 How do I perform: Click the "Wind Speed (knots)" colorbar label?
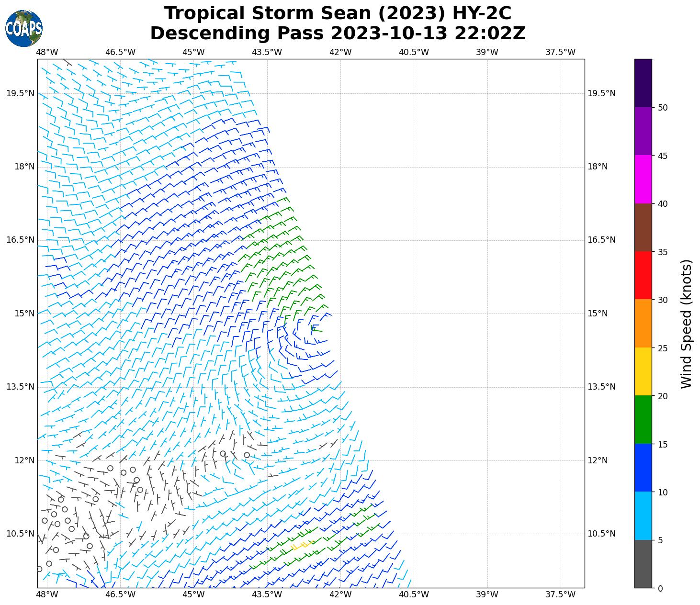pos(686,324)
